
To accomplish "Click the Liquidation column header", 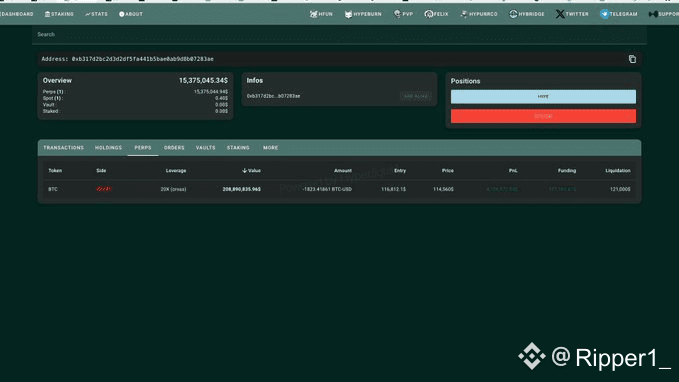I will [x=618, y=171].
